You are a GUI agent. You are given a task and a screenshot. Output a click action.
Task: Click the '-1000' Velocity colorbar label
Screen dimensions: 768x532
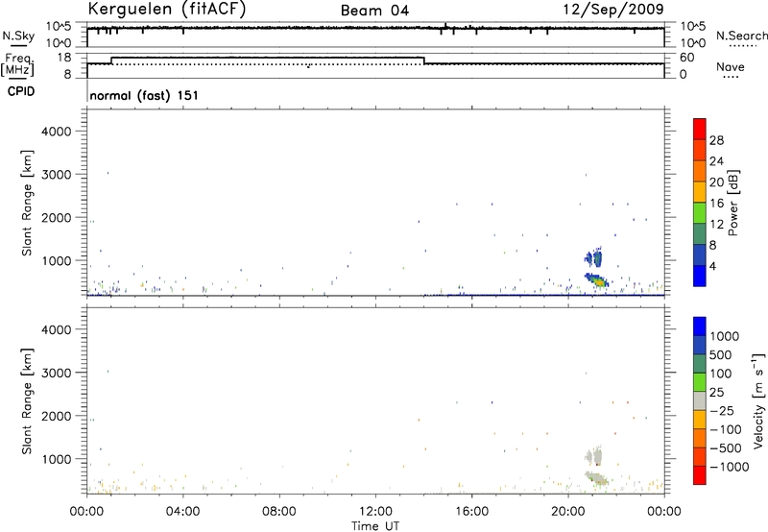click(x=729, y=467)
